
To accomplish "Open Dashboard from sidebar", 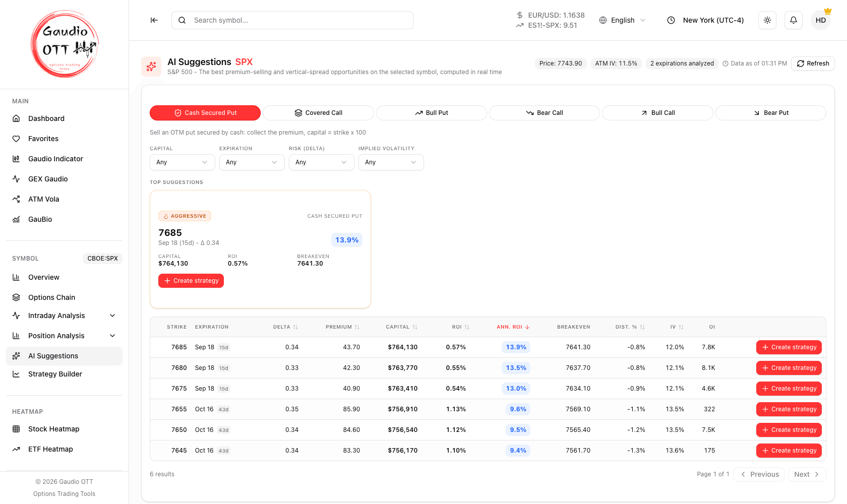I will click(x=64, y=118).
